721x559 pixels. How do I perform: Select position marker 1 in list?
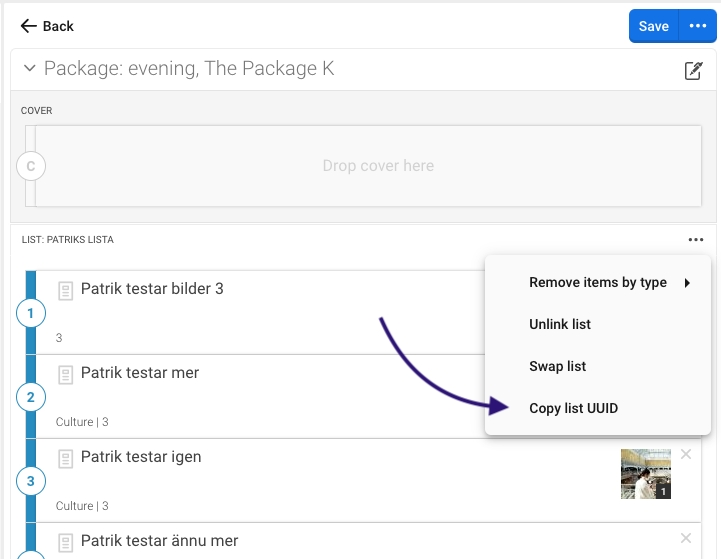click(x=30, y=314)
